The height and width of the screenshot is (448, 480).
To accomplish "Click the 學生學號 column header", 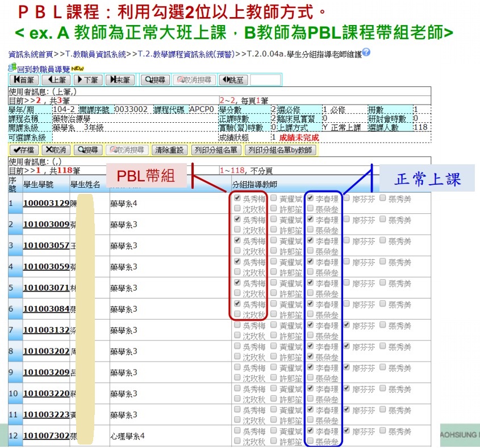I will coord(39,184).
